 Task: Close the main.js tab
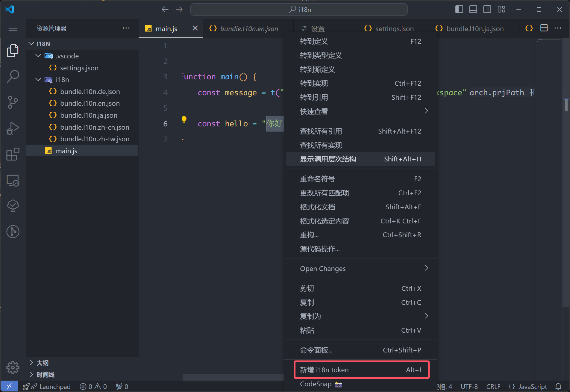pyautogui.click(x=195, y=28)
